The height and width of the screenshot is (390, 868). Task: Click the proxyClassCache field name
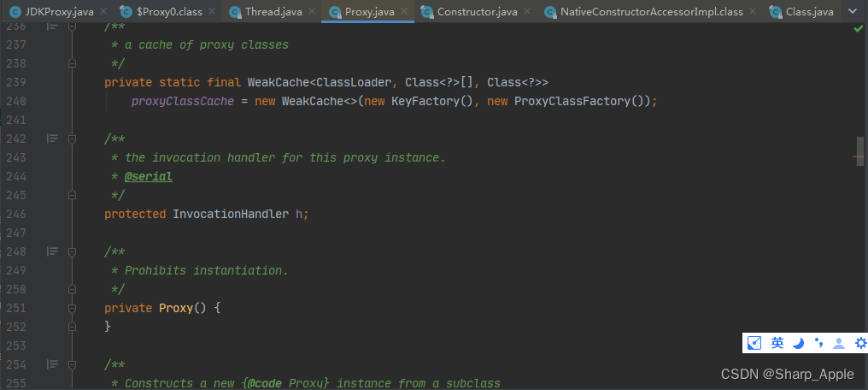(x=183, y=102)
